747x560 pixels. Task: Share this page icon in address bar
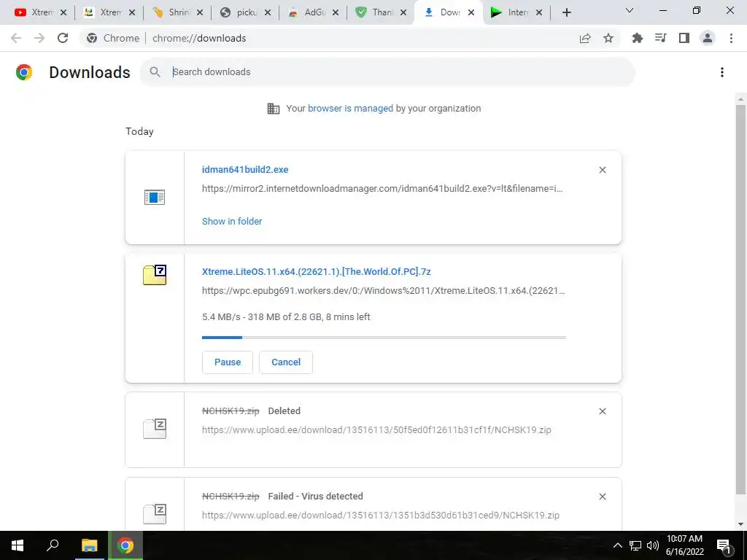585,38
